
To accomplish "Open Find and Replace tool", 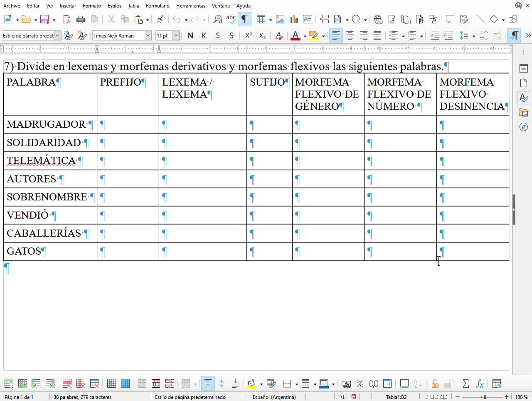I will [x=217, y=20].
